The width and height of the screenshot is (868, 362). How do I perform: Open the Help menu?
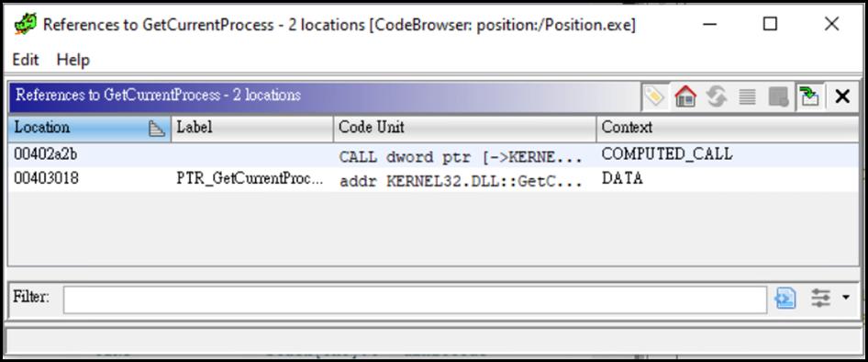click(73, 60)
